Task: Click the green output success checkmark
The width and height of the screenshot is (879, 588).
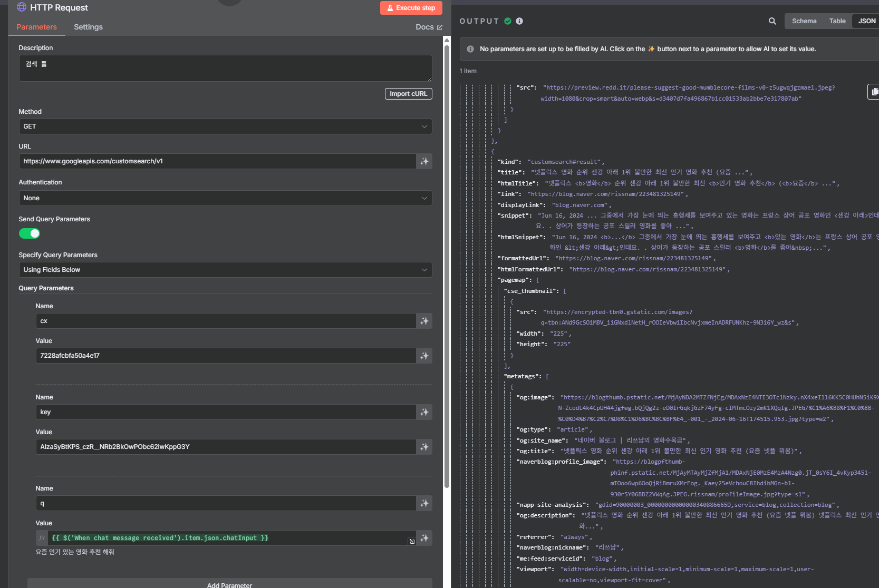Action: click(x=508, y=21)
